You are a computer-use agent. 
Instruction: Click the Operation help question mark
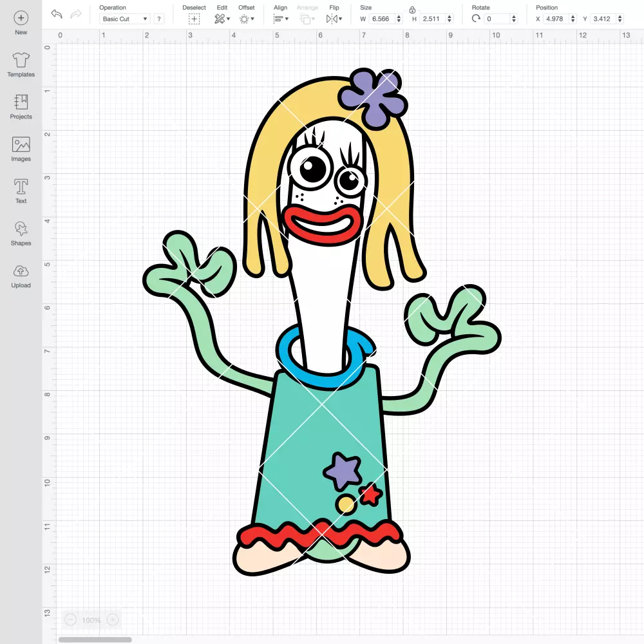[x=159, y=19]
